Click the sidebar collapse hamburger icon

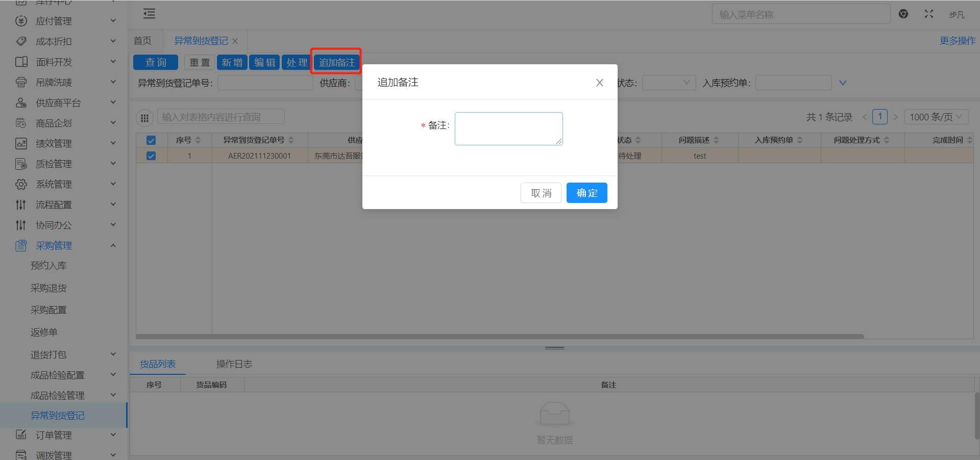point(149,14)
